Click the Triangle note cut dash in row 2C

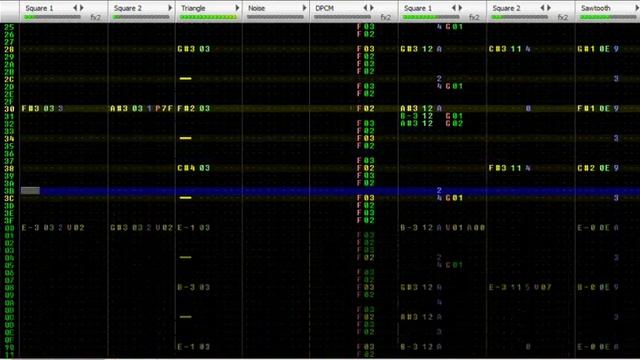click(186, 78)
